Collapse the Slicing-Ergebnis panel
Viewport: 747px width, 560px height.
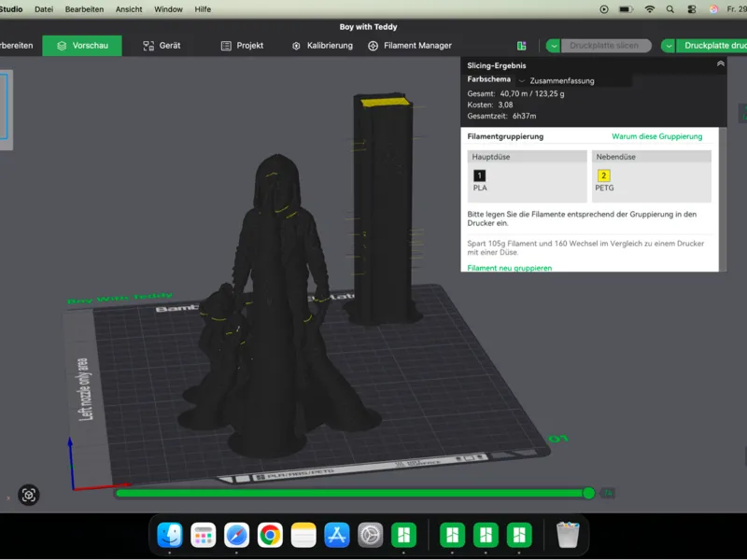click(x=720, y=63)
